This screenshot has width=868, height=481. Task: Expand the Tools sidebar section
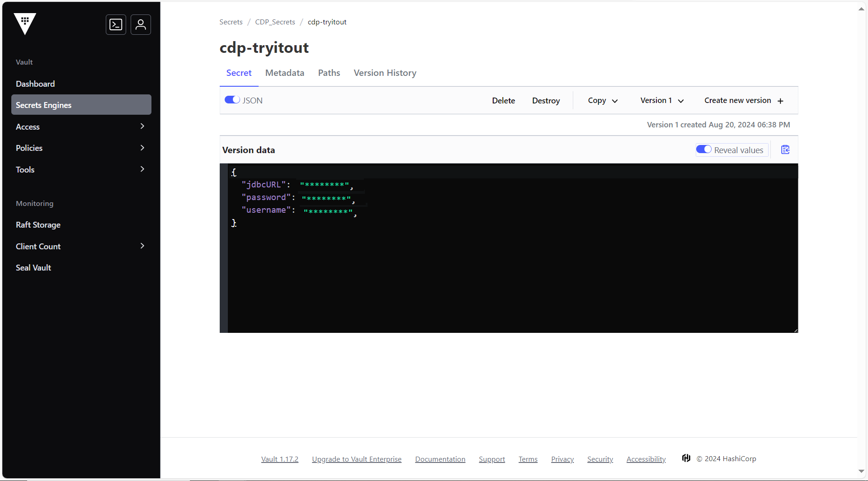81,169
